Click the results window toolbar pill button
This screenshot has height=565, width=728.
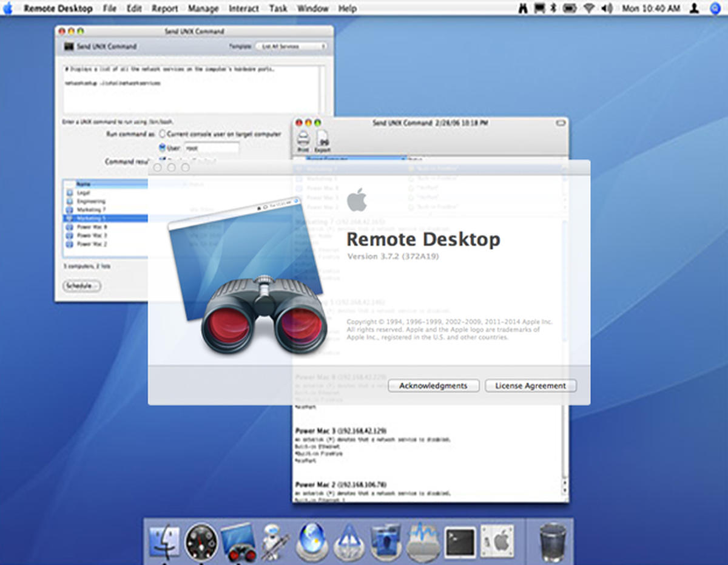point(560,123)
